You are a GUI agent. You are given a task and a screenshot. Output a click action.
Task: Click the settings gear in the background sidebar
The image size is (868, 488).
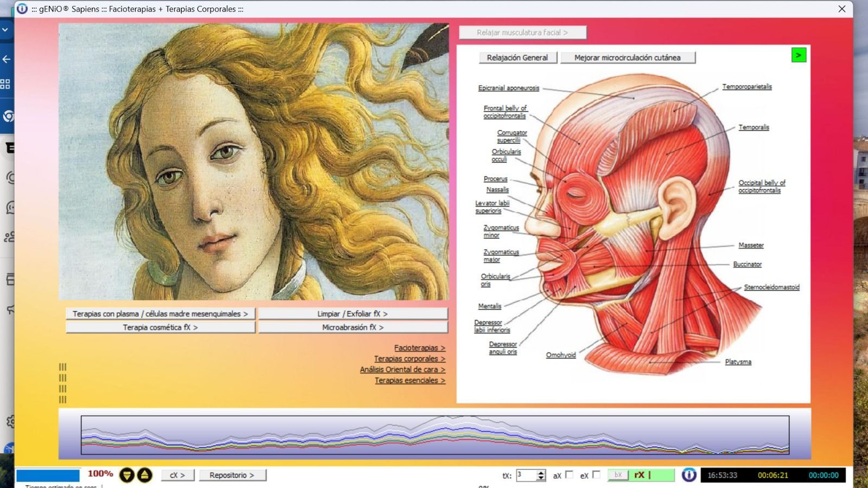(10, 421)
